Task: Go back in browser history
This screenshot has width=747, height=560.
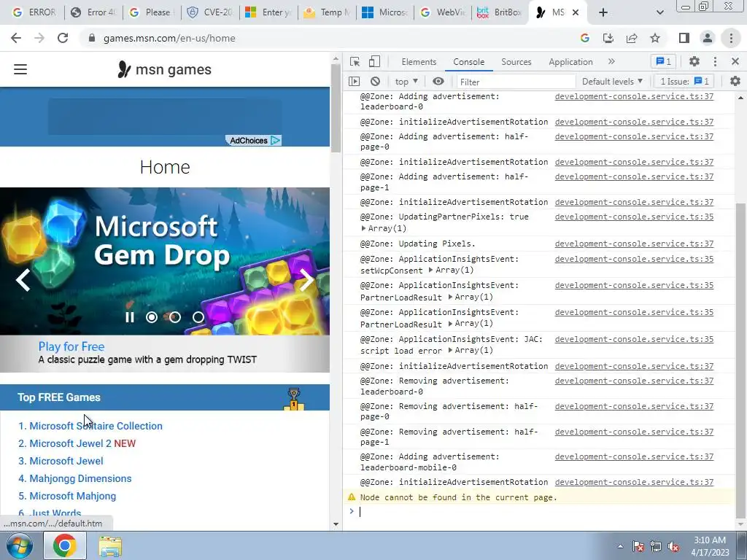Action: coord(16,38)
